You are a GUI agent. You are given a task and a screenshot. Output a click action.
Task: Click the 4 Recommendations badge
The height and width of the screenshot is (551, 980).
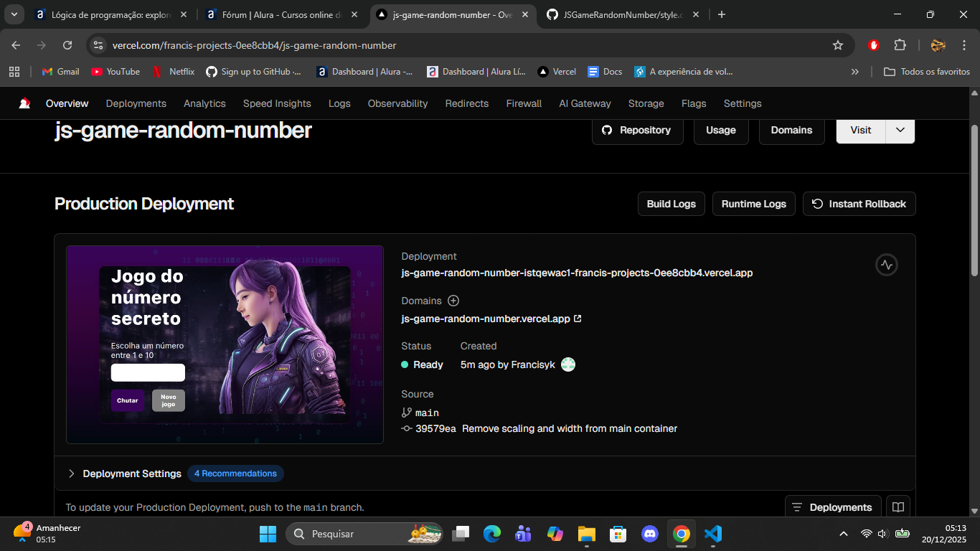[235, 474]
